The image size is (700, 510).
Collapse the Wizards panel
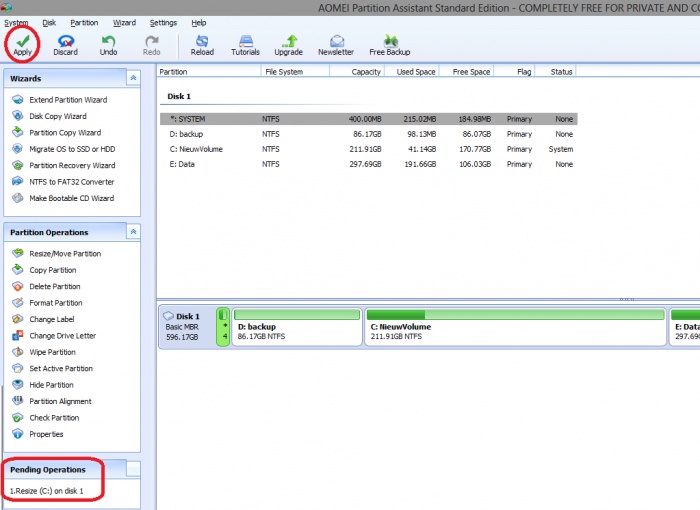click(x=133, y=78)
